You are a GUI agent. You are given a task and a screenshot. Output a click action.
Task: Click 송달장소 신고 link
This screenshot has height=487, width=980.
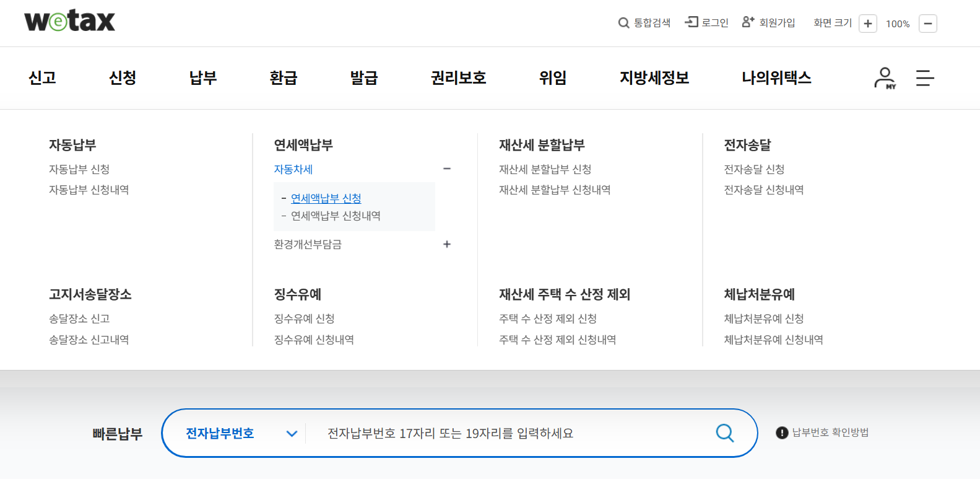click(79, 318)
